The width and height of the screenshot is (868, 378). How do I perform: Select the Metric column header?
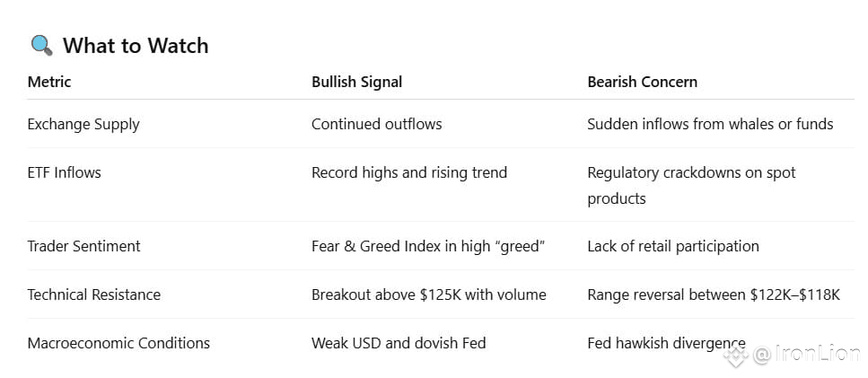click(x=49, y=82)
